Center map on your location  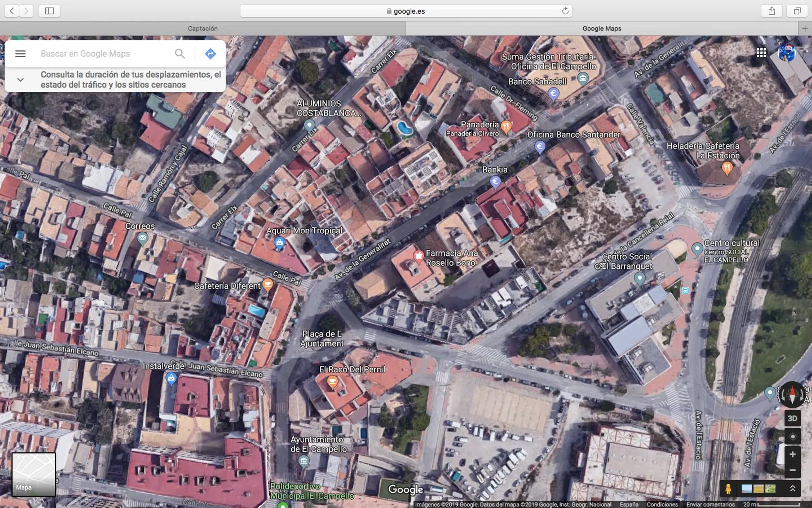pyautogui.click(x=792, y=437)
